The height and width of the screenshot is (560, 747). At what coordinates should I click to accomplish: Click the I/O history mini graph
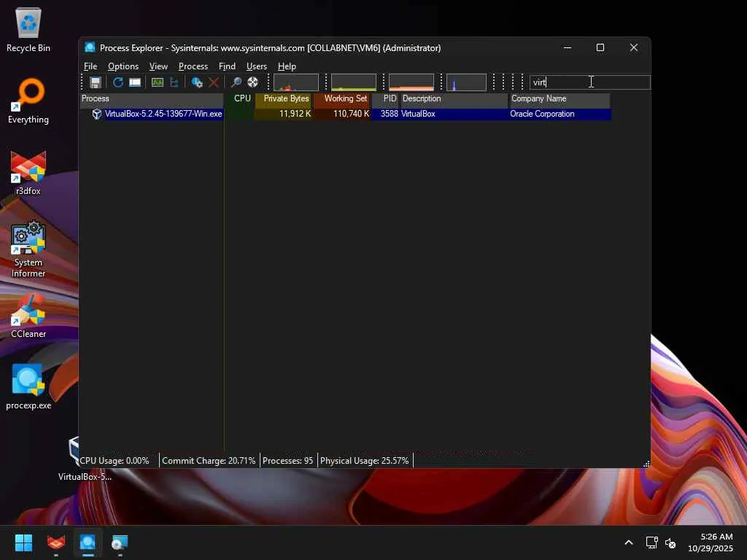coord(466,82)
